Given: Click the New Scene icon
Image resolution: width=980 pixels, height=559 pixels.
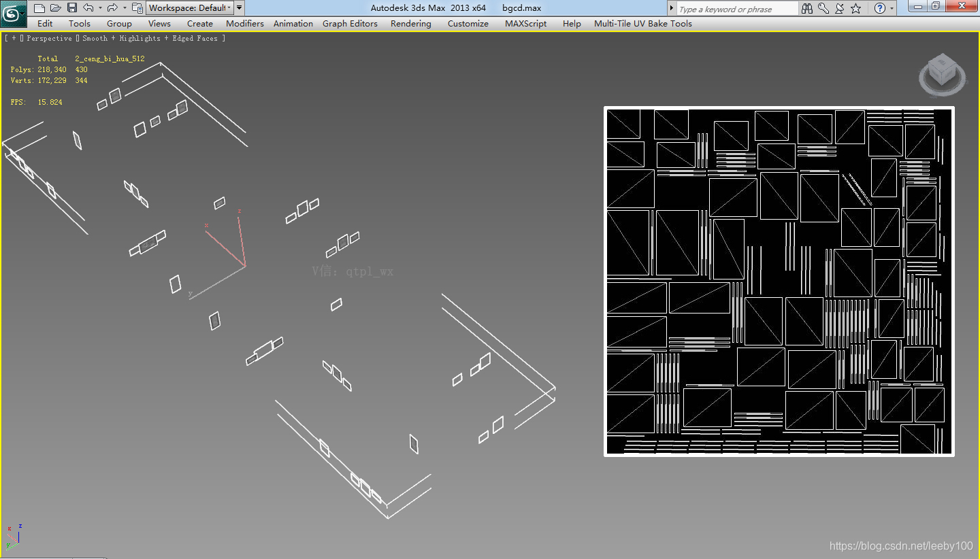Looking at the screenshot, I should [39, 8].
